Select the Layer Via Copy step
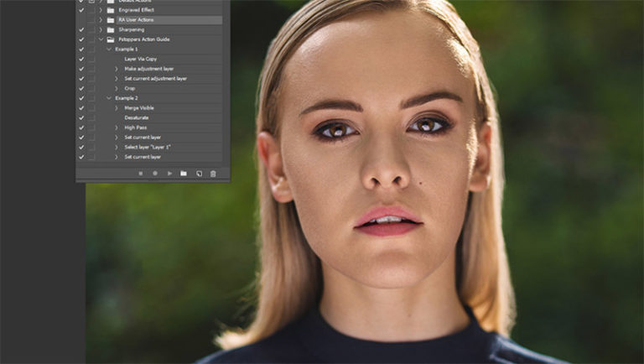Viewport: 644px width, 364px height. click(141, 60)
